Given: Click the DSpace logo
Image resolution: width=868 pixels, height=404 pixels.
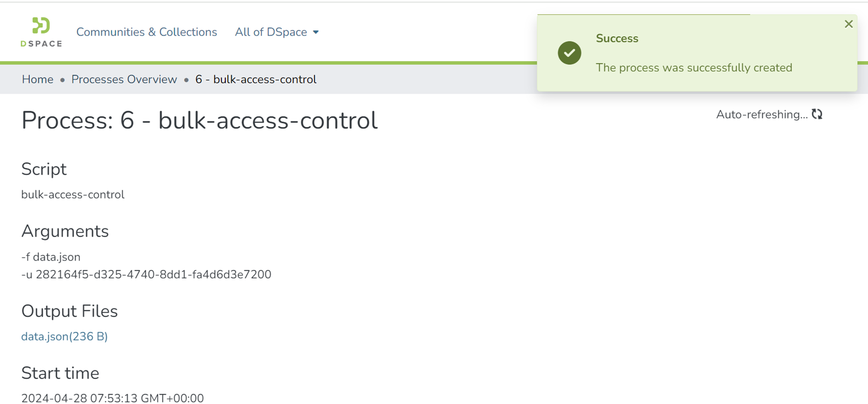Looking at the screenshot, I should pyautogui.click(x=41, y=32).
